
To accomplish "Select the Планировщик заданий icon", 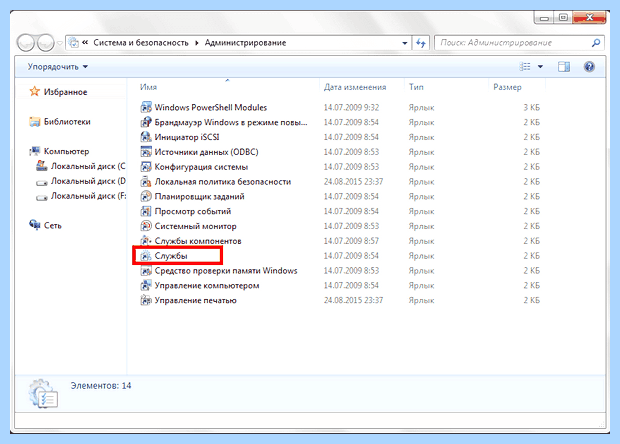I will pos(146,196).
